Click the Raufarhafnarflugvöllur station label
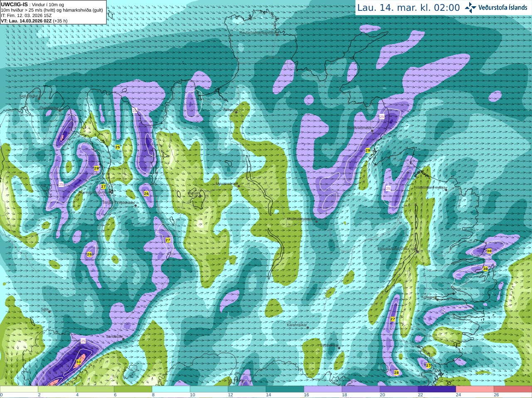This screenshot has height=398, width=532. [x=258, y=32]
